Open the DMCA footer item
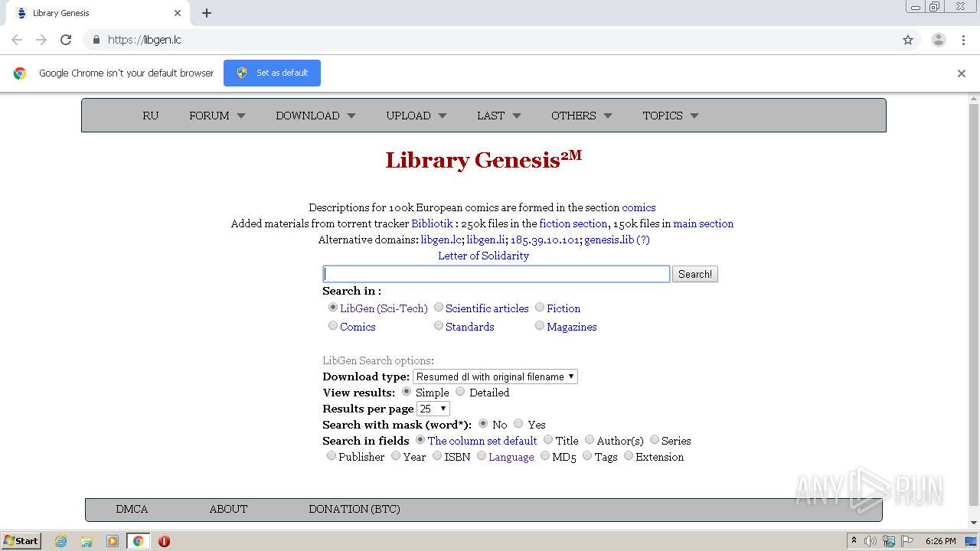Viewport: 980px width, 551px height. (x=132, y=509)
